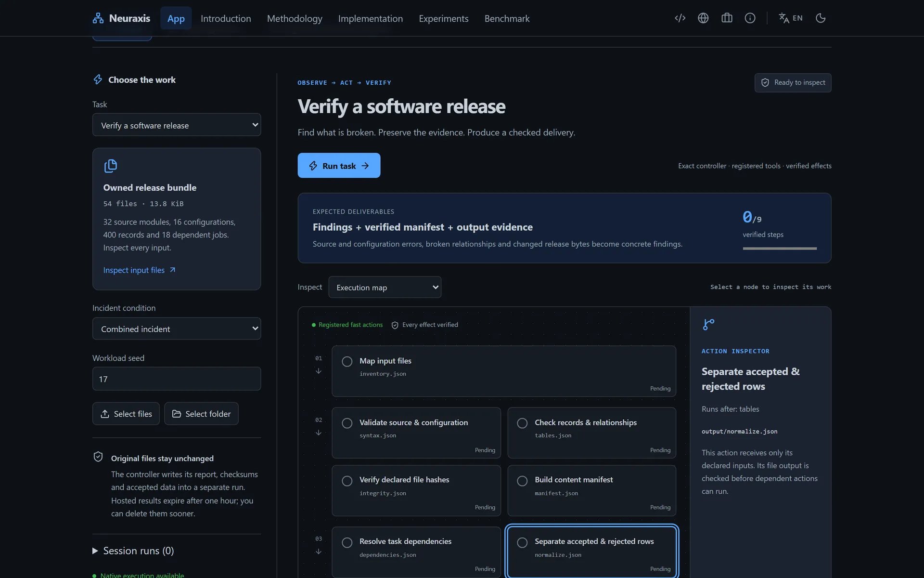This screenshot has width=924, height=578.
Task: Open the Inspect Execution map dropdown
Action: click(385, 287)
